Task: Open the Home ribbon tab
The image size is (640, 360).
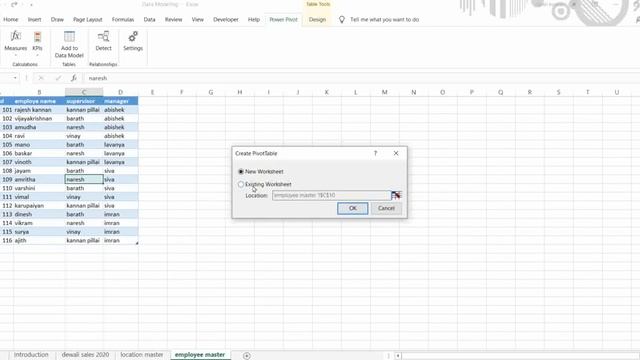Action: [x=11, y=20]
